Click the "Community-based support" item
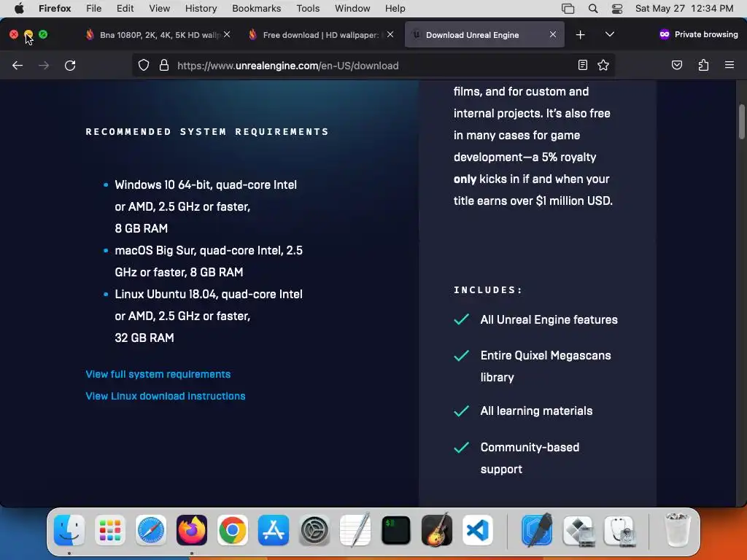This screenshot has height=560, width=747. [x=530, y=458]
